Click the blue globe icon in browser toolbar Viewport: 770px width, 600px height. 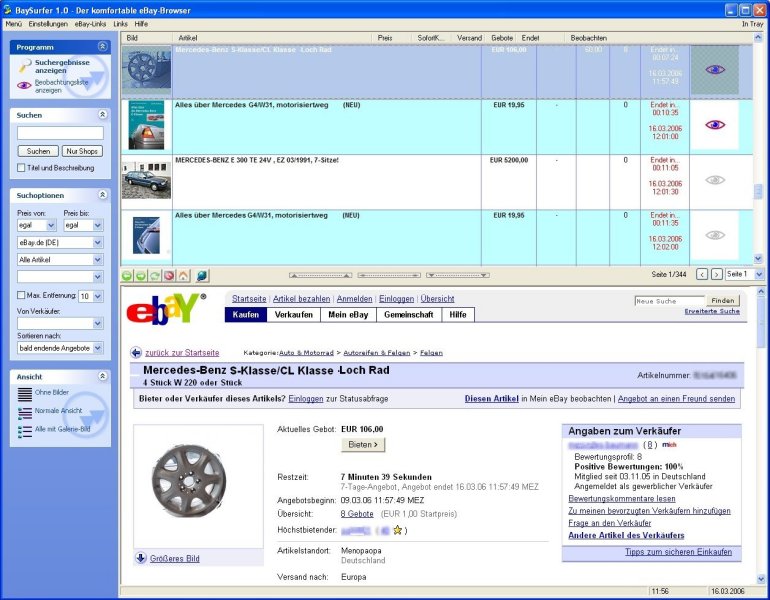tap(202, 275)
